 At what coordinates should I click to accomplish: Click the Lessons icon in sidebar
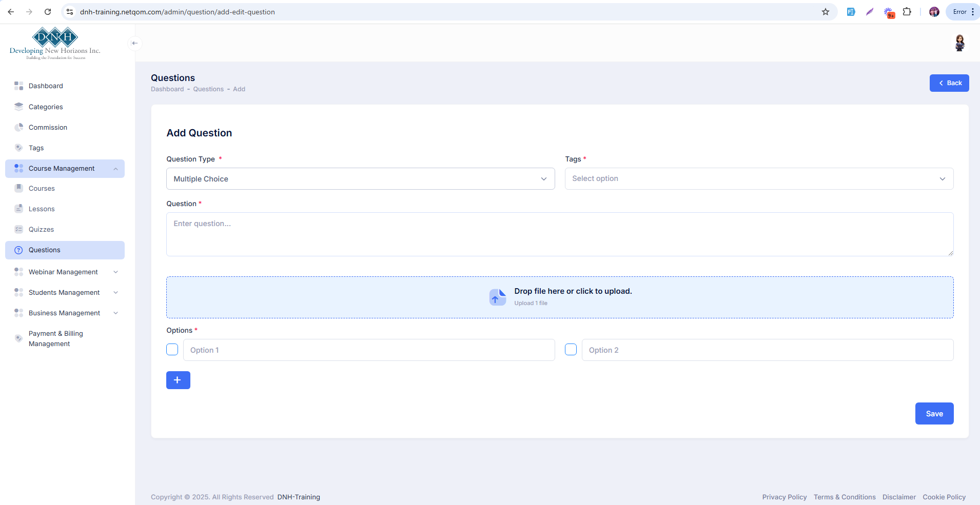(x=19, y=209)
